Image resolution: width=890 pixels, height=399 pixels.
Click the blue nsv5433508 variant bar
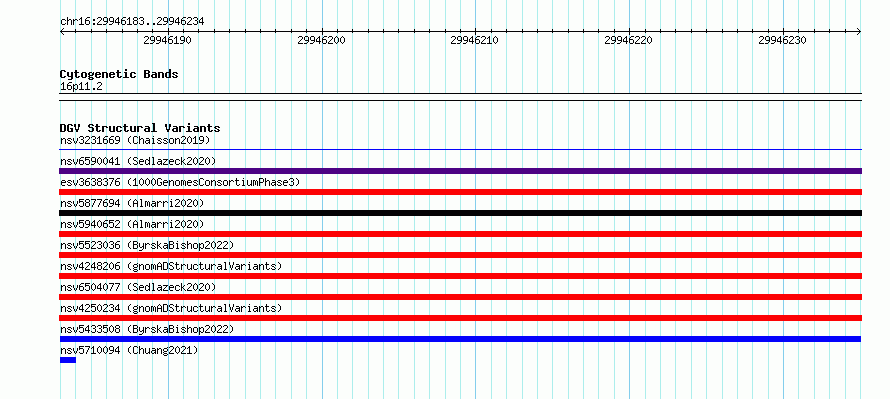point(460,339)
